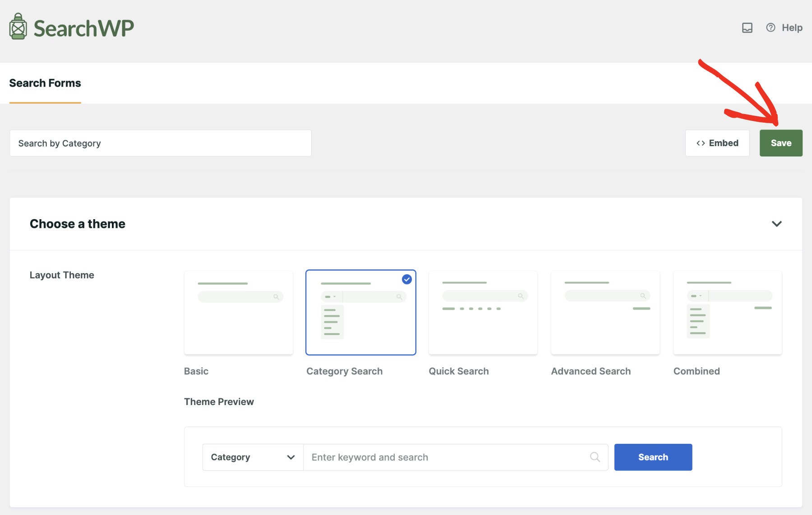Click the search icon inside Basic theme thumbnail
The width and height of the screenshot is (812, 515).
click(276, 296)
